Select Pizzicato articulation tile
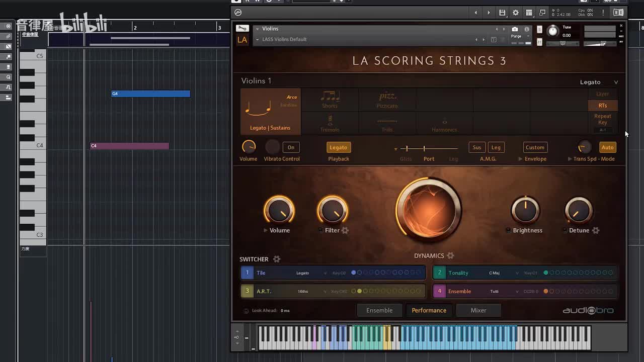The image size is (644, 362). click(387, 100)
